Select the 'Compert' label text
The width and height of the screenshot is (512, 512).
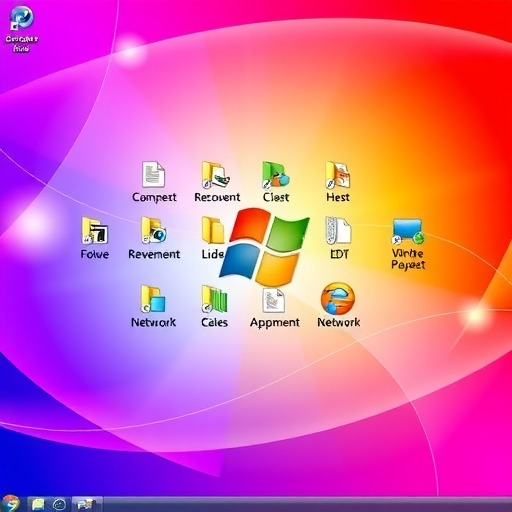(x=154, y=197)
